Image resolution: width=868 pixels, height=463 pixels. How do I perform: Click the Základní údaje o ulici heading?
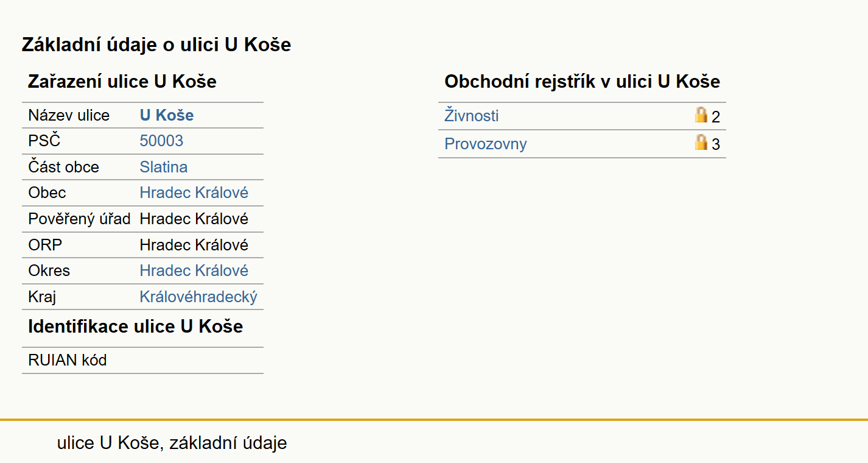(156, 44)
